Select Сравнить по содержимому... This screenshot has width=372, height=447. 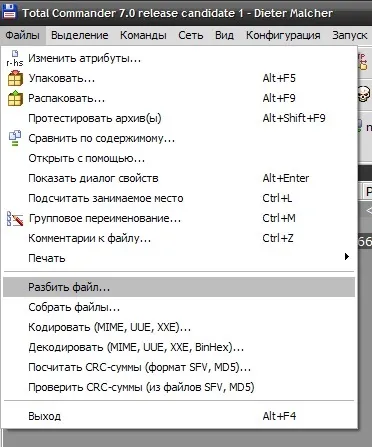[x=179, y=138]
